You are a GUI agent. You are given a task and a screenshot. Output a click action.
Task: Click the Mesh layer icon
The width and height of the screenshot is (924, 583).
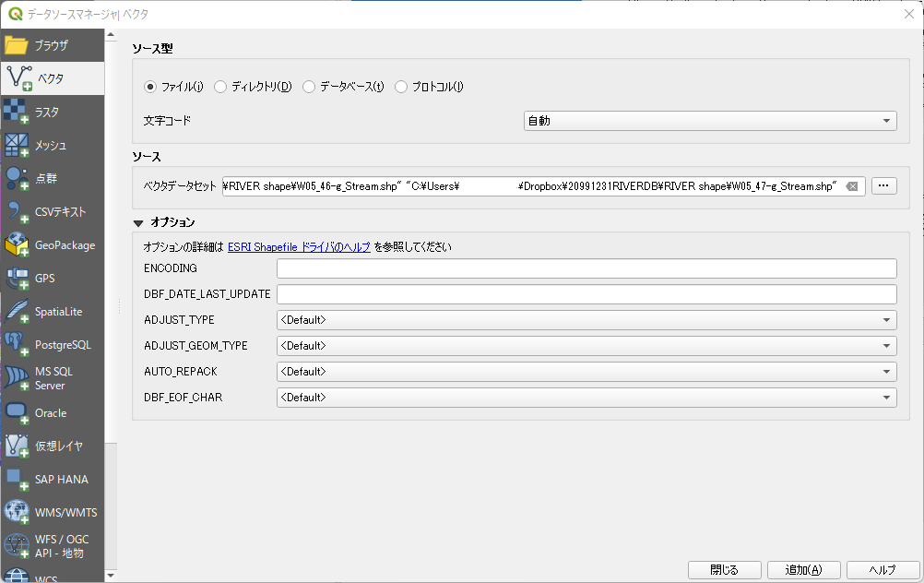pyautogui.click(x=17, y=145)
